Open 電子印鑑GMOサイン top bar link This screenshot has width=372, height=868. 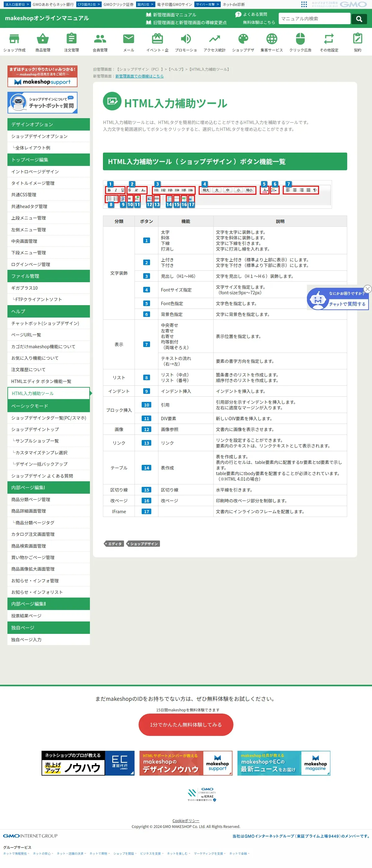pos(175,4)
